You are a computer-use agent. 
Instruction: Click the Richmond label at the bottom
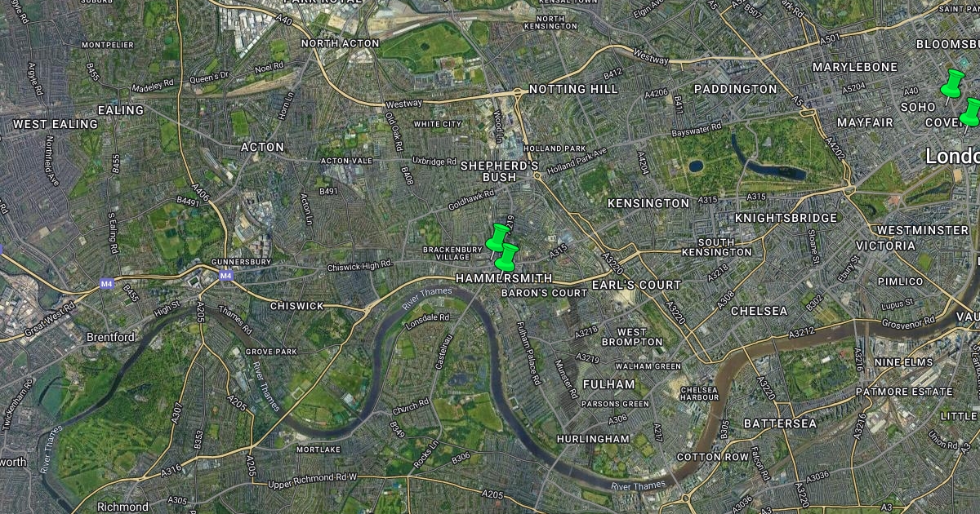(x=123, y=507)
